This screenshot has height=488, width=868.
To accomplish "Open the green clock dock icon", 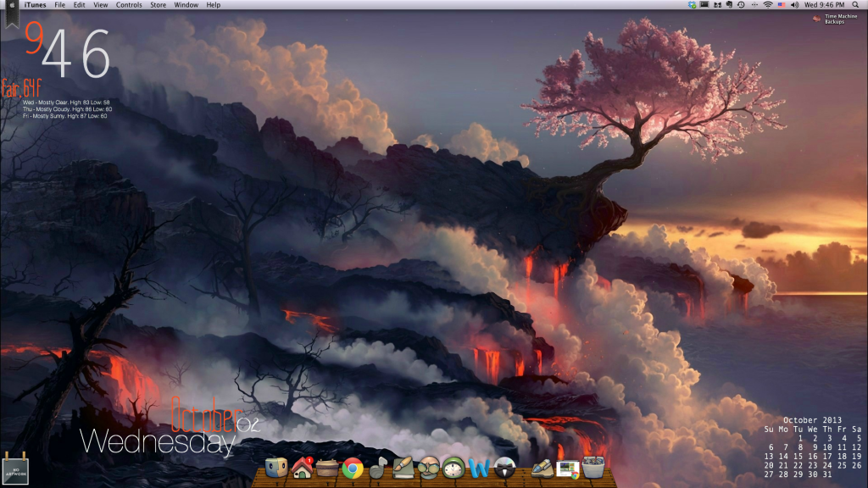I will (453, 468).
